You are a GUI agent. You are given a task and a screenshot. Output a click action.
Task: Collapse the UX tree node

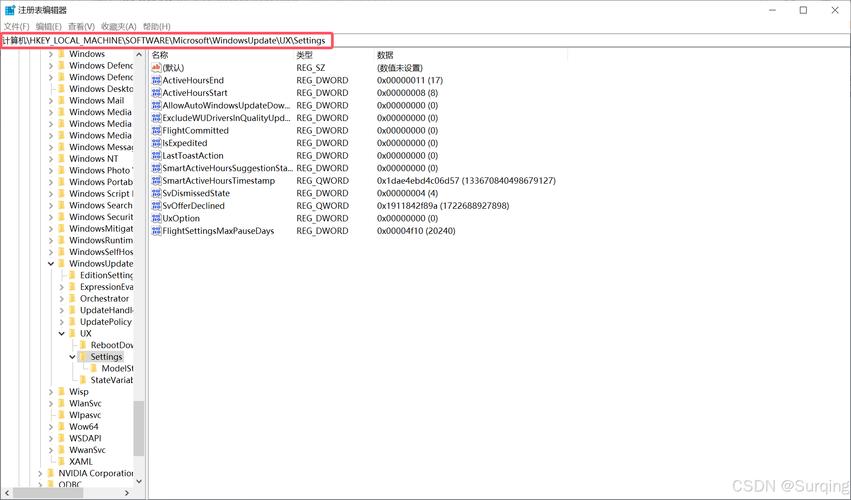62,333
